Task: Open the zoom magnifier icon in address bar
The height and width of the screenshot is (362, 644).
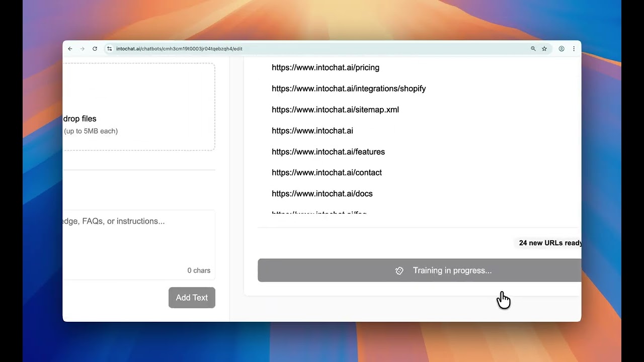Action: (533, 49)
